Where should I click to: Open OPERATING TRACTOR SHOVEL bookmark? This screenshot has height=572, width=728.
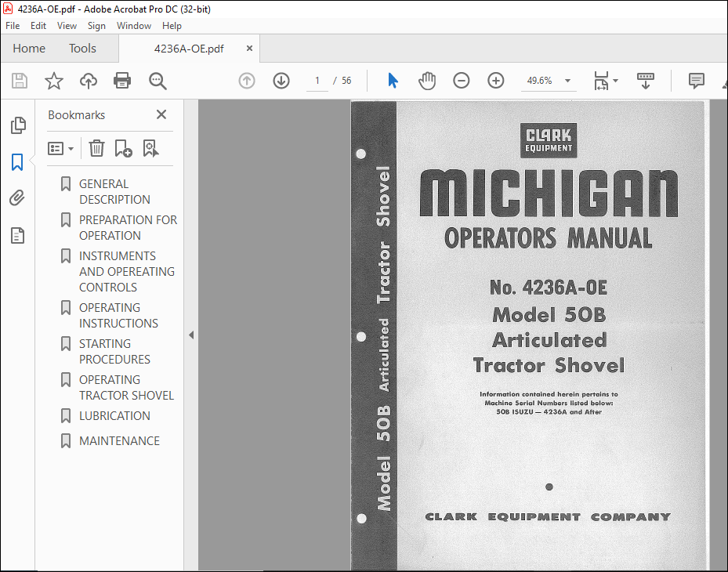[126, 388]
